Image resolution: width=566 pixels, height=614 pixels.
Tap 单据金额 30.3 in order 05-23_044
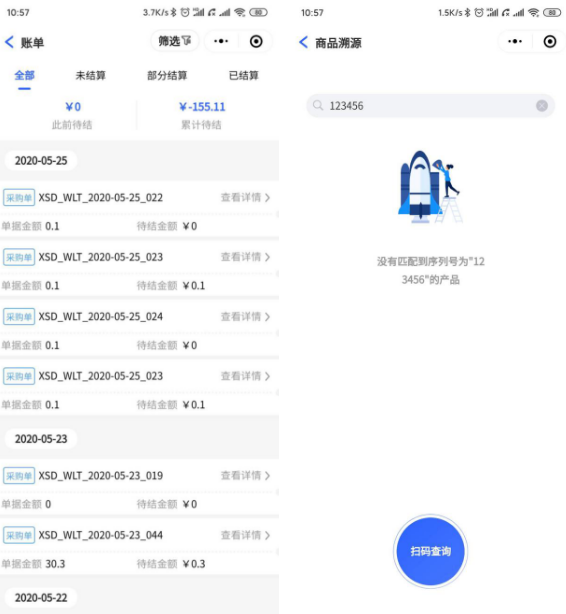[33, 564]
